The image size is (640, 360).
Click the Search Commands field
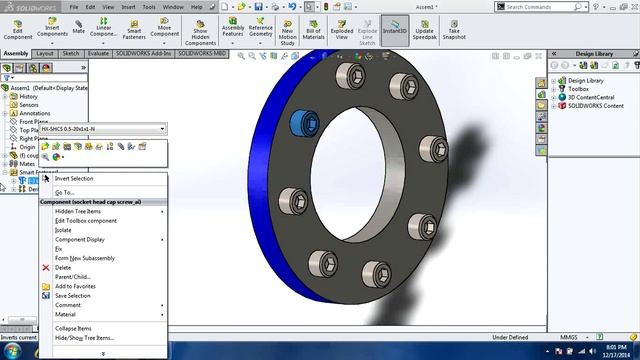[x=540, y=7]
